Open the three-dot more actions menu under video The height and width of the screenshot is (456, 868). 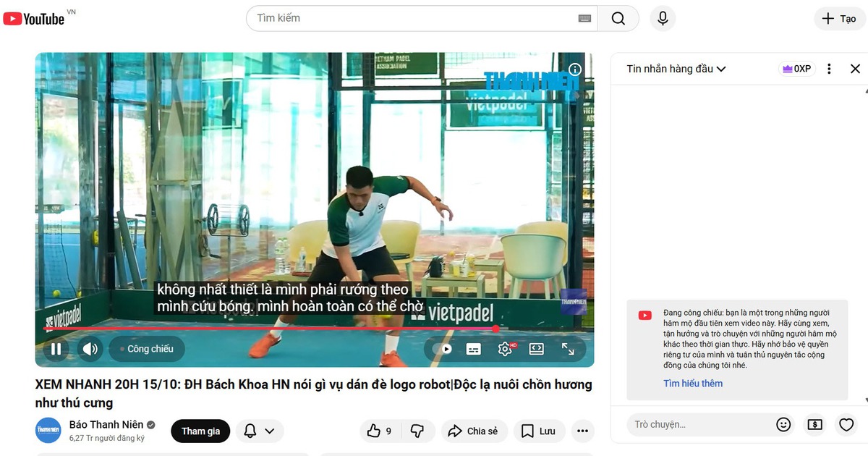pyautogui.click(x=582, y=431)
